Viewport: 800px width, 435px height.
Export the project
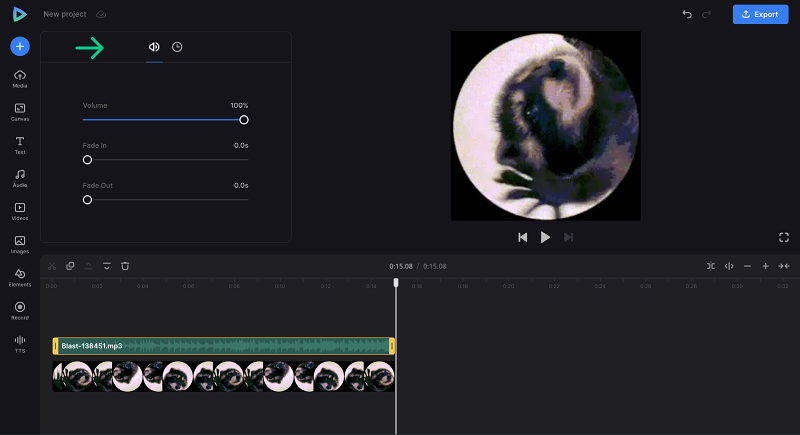pyautogui.click(x=760, y=14)
